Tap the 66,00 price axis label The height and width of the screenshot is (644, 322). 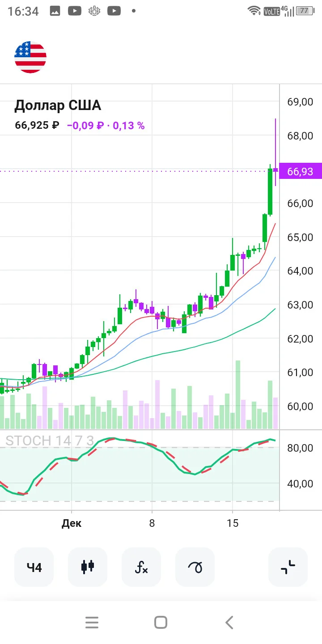pyautogui.click(x=300, y=203)
